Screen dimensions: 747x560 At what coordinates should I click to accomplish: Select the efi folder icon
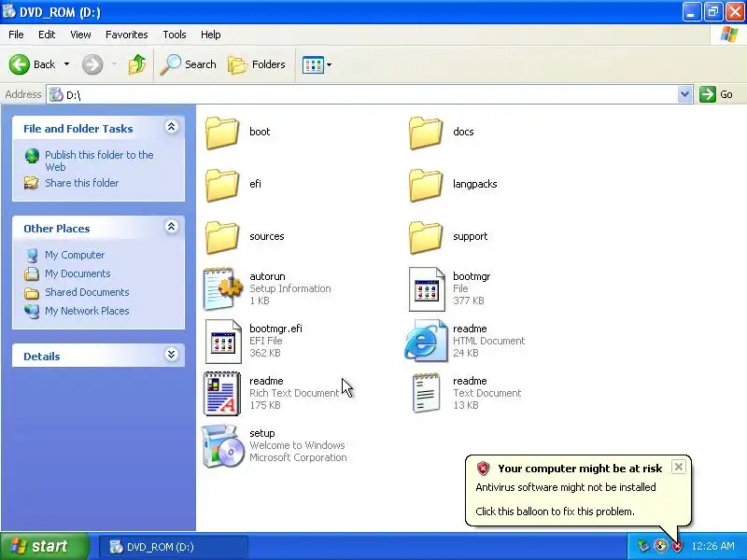(x=222, y=185)
